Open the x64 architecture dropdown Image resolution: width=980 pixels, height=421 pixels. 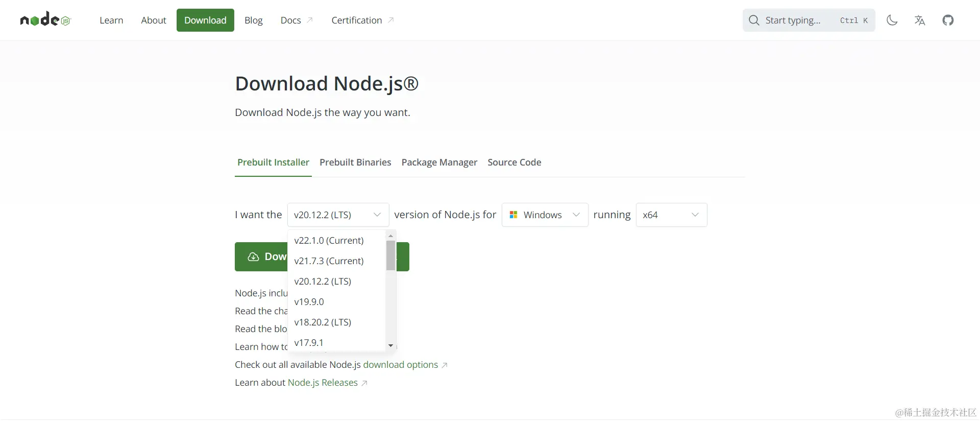click(x=671, y=215)
